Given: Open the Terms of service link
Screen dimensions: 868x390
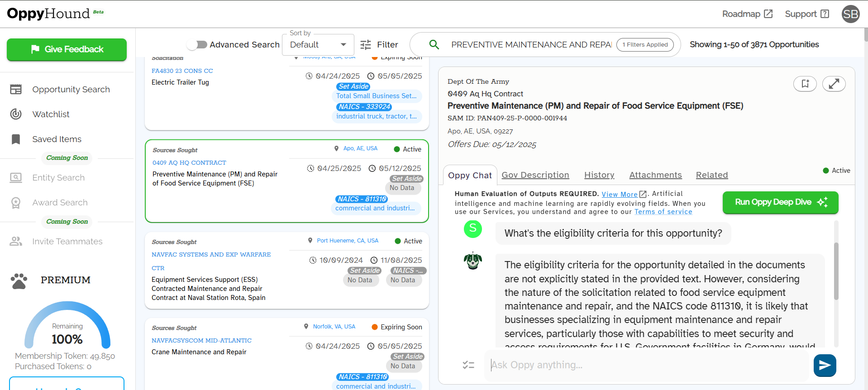Looking at the screenshot, I should (663, 212).
